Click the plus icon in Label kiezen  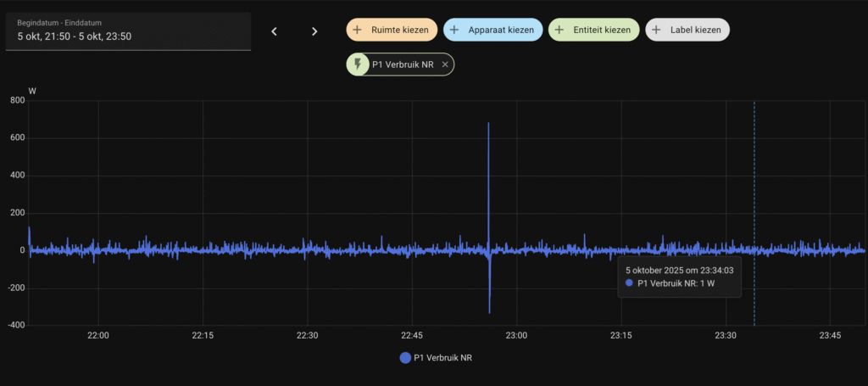coord(657,30)
